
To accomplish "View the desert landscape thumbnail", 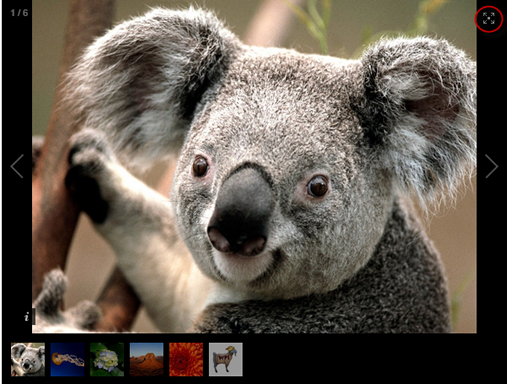I will 147,360.
